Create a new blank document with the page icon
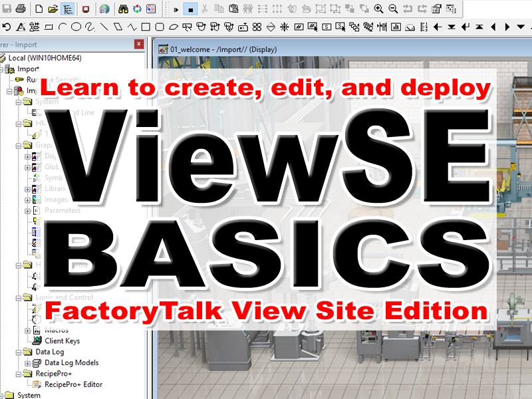The width and height of the screenshot is (532, 399). coord(39,9)
